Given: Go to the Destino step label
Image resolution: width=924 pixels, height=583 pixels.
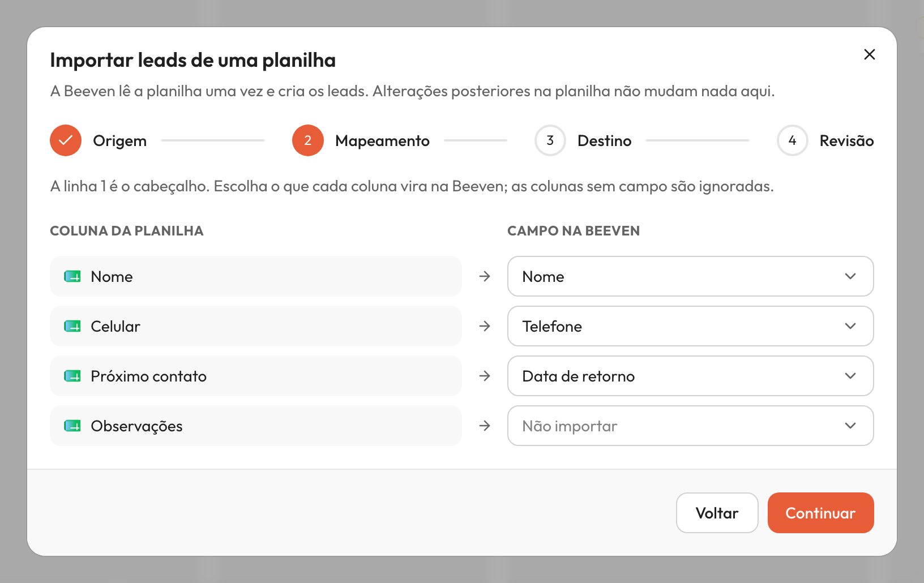Looking at the screenshot, I should [604, 141].
